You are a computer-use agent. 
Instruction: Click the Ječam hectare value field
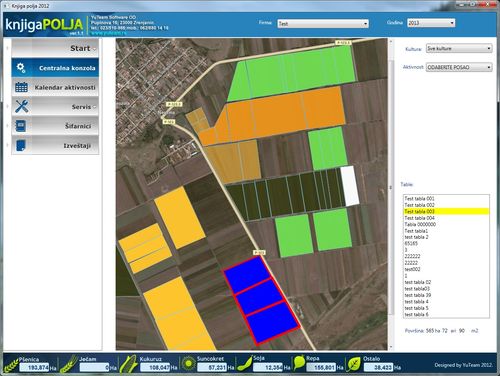click(94, 368)
